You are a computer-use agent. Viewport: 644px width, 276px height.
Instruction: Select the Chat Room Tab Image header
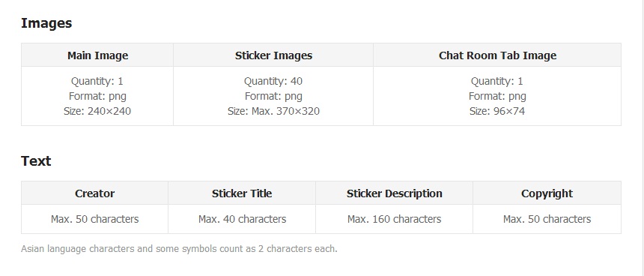[497, 55]
